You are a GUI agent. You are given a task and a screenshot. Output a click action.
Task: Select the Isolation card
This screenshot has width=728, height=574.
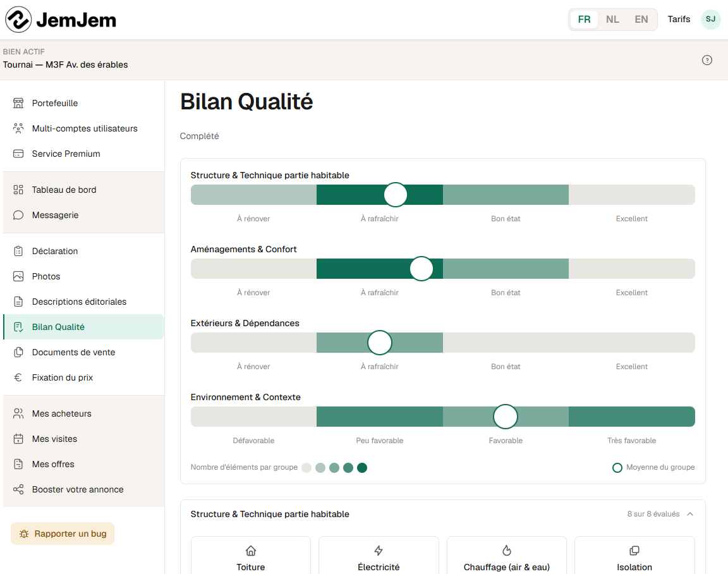coord(634,556)
